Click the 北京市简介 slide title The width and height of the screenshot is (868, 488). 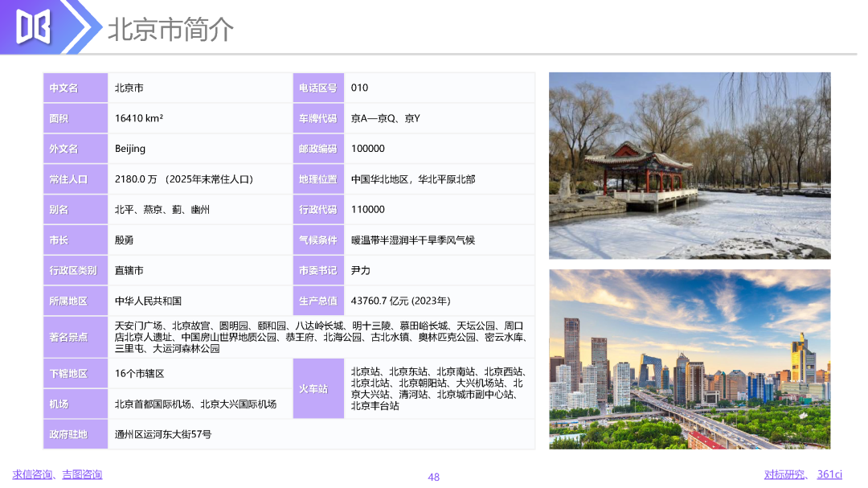[170, 29]
